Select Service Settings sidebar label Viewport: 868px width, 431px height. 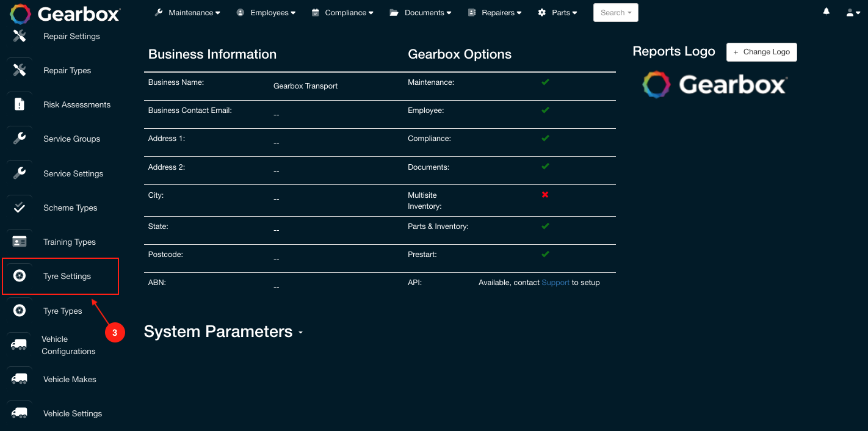click(73, 173)
